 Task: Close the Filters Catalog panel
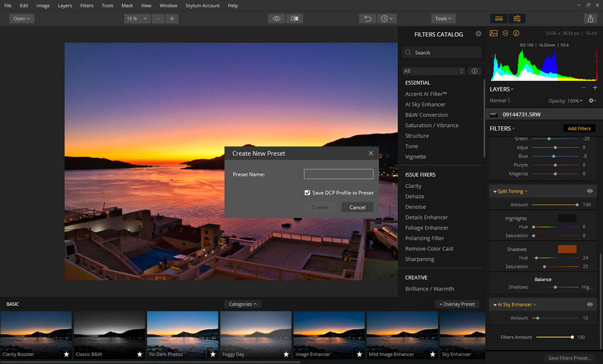tap(478, 33)
